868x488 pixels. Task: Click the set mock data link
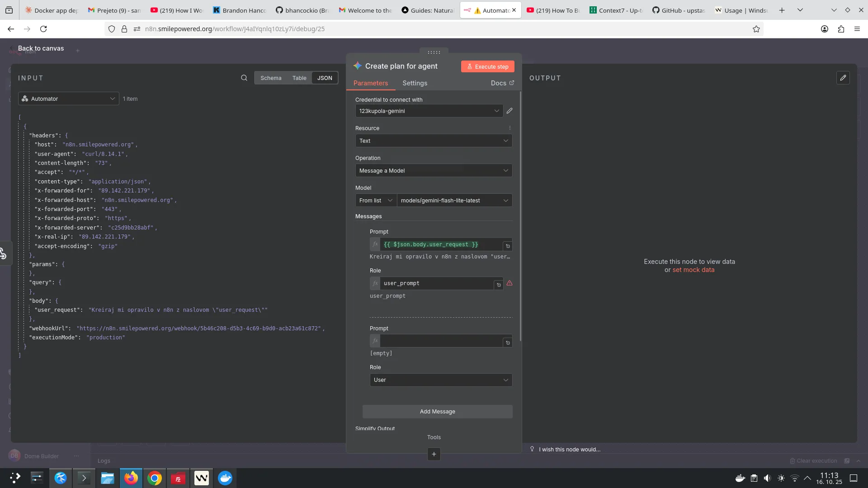pyautogui.click(x=693, y=270)
